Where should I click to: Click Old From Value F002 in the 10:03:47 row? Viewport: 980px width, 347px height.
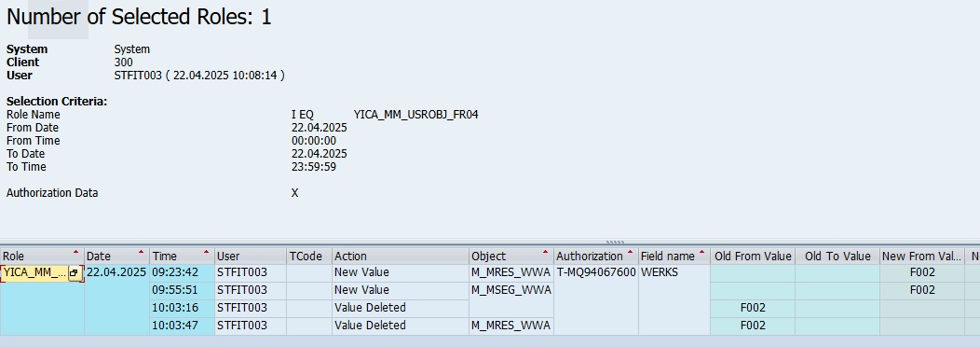click(753, 325)
